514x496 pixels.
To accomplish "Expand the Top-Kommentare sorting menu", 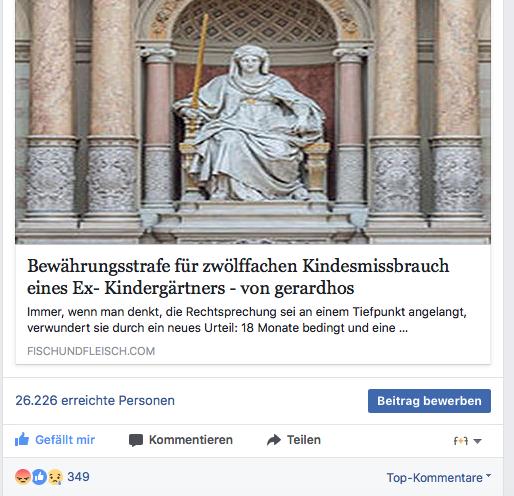I will pyautogui.click(x=439, y=477).
